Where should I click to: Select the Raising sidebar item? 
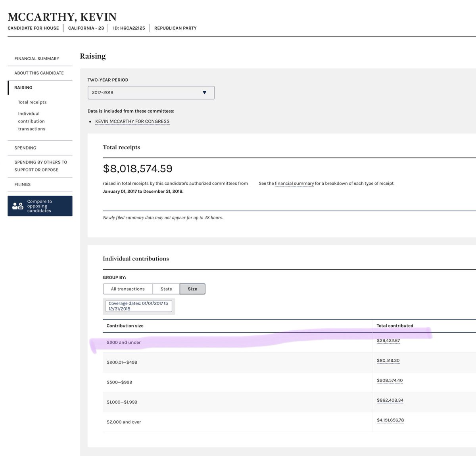point(23,88)
